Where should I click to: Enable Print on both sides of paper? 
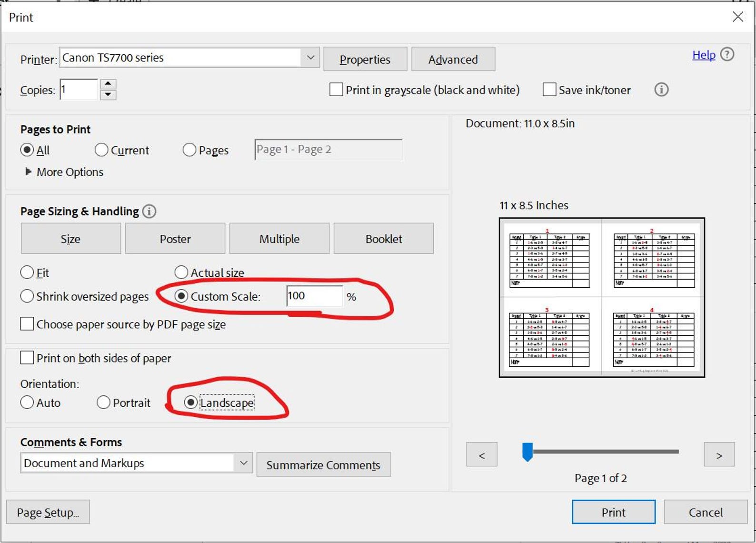click(x=27, y=358)
